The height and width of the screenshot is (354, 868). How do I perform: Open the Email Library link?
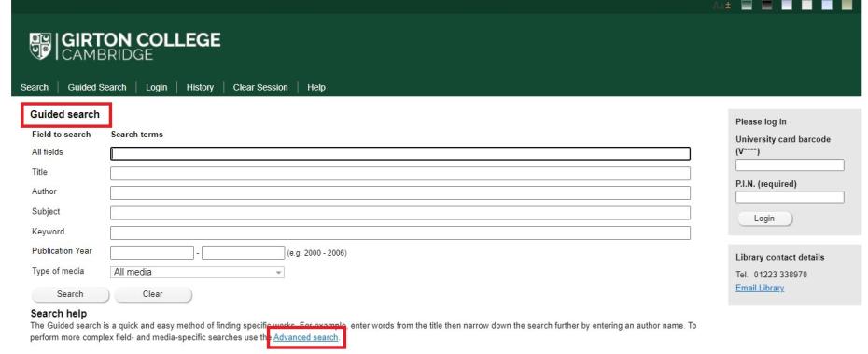760,288
